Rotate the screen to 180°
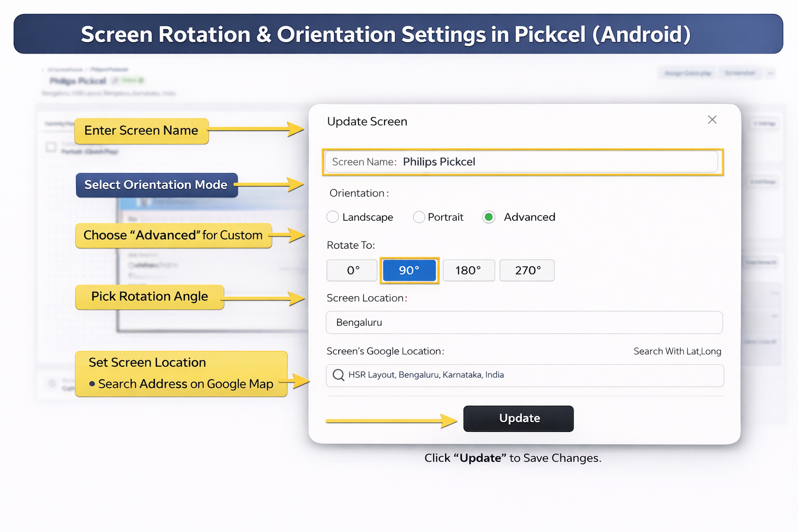Screen dimensions: 798x532 click(468, 271)
